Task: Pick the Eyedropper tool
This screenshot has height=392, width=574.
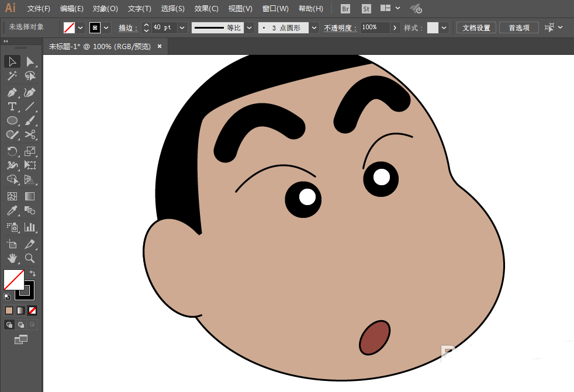Action: coord(12,211)
